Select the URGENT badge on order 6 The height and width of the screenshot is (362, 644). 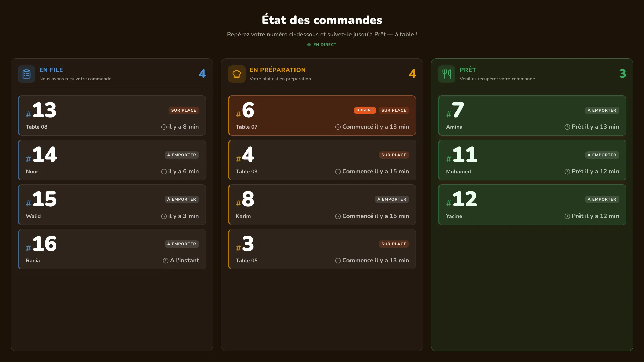tap(365, 110)
